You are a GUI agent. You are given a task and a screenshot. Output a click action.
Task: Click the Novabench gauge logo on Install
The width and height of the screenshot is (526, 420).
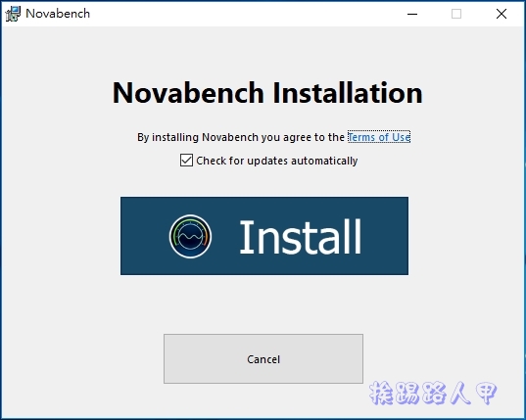click(x=190, y=236)
